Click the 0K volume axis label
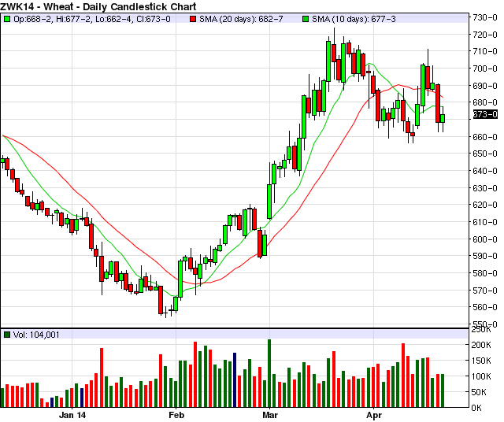The height and width of the screenshot is (422, 504). pos(476,408)
